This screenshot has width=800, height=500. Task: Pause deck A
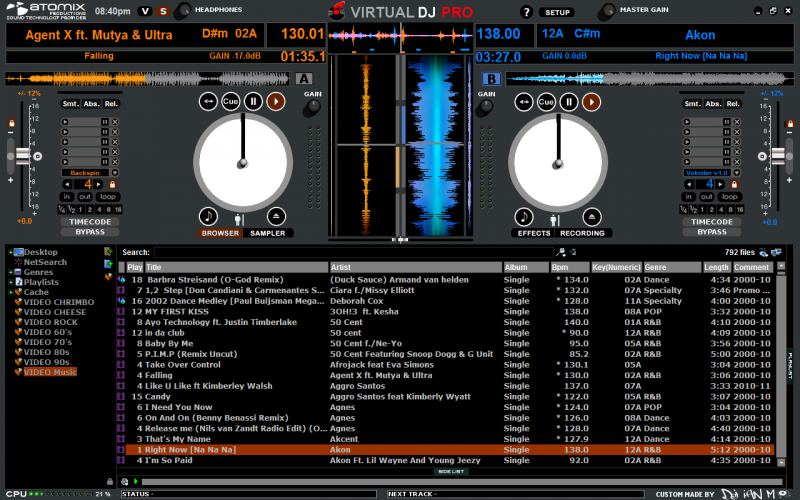coord(253,102)
